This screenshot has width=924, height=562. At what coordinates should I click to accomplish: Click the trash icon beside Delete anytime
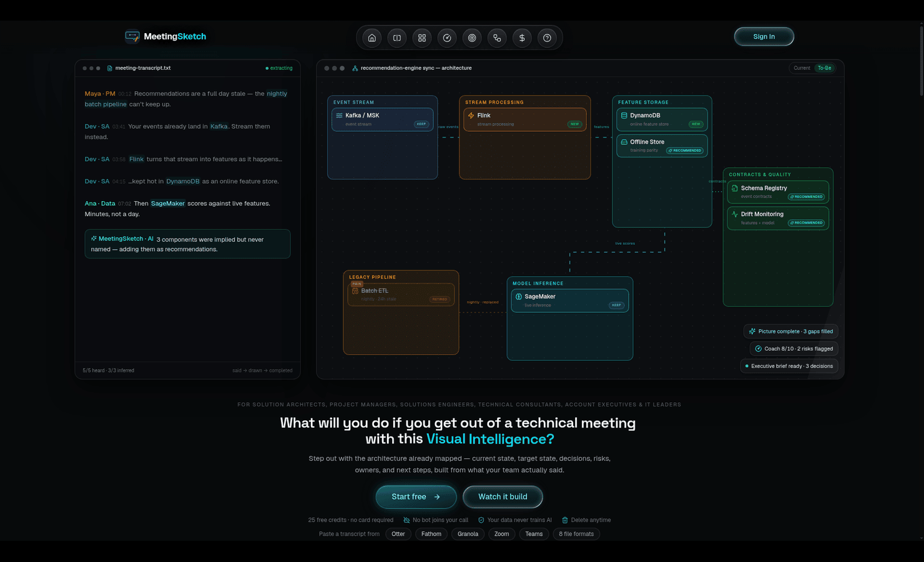tap(565, 520)
